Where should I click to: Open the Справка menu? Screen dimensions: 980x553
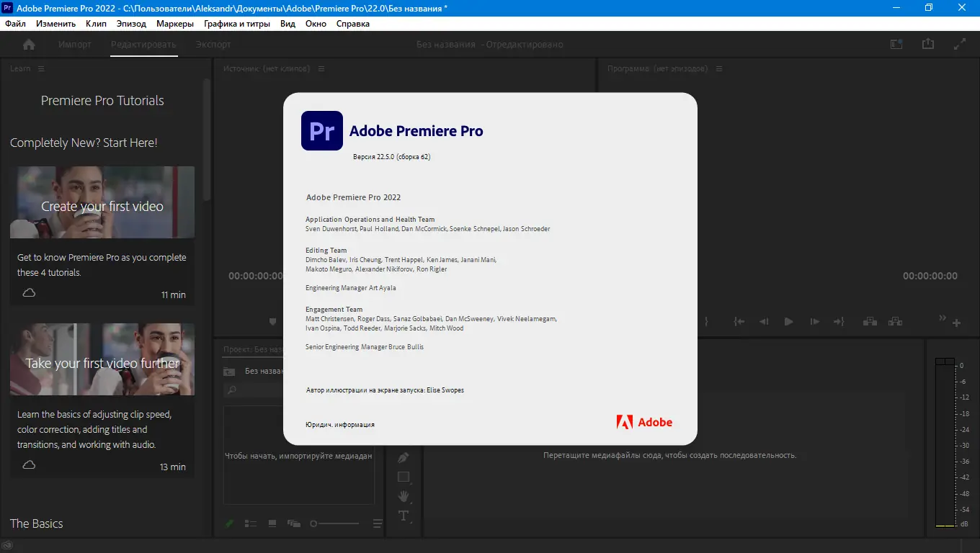352,24
